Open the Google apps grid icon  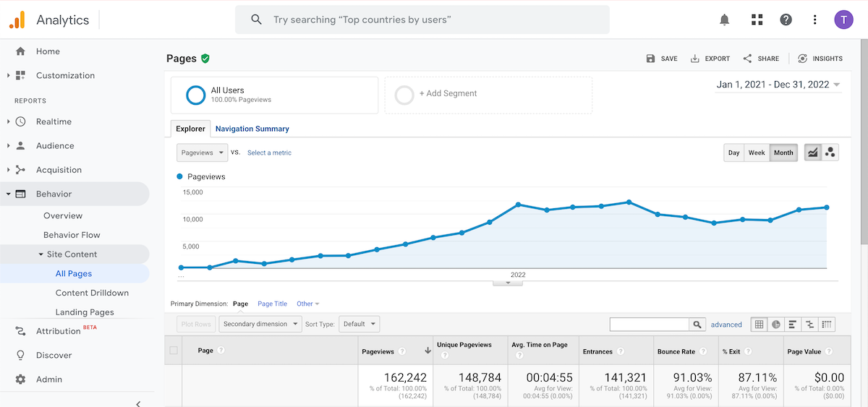click(757, 20)
